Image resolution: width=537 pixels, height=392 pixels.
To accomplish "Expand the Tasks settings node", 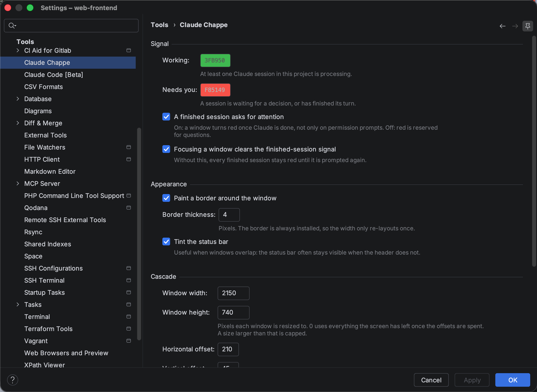I will pyautogui.click(x=18, y=304).
